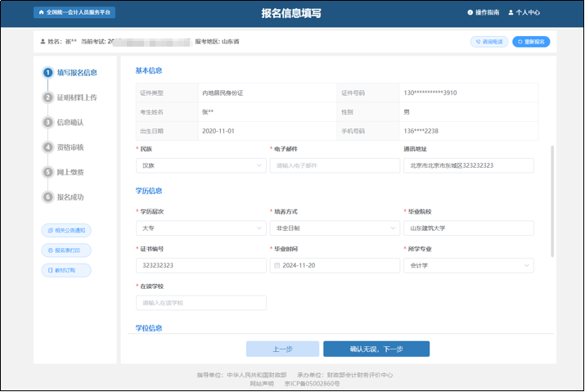Open 相关公告通知 link
The image size is (585, 392).
(66, 231)
